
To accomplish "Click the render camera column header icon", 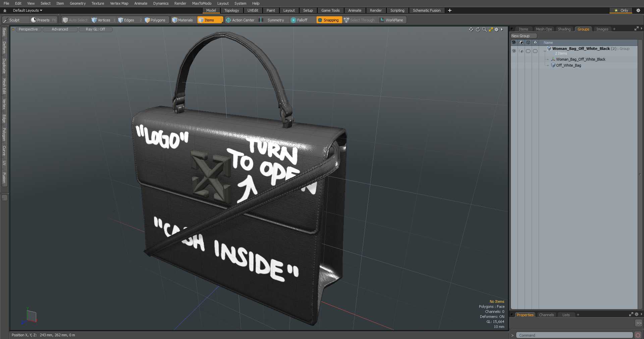I will click(x=521, y=43).
